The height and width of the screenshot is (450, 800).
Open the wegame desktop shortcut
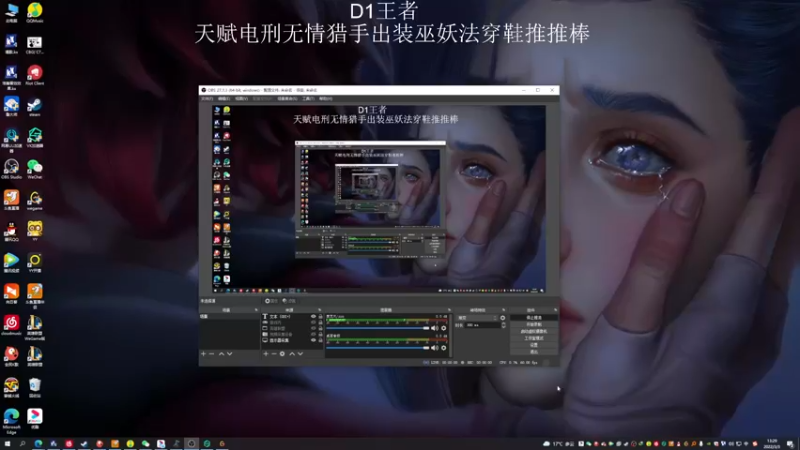point(35,201)
